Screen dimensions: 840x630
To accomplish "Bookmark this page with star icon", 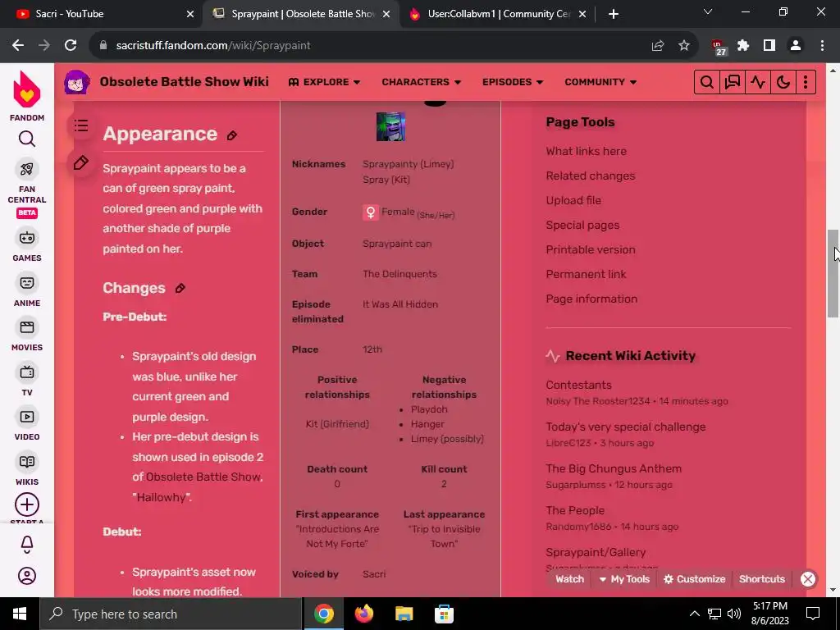I will (684, 46).
